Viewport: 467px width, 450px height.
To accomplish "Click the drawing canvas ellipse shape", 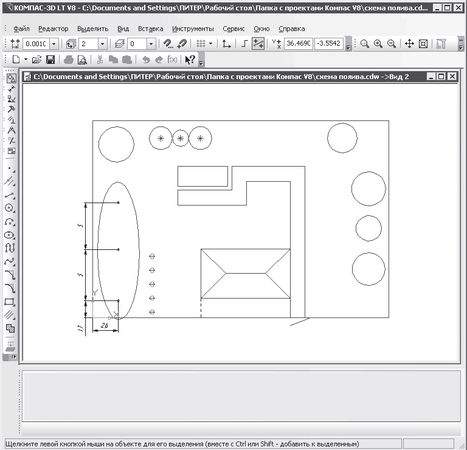I will point(118,250).
